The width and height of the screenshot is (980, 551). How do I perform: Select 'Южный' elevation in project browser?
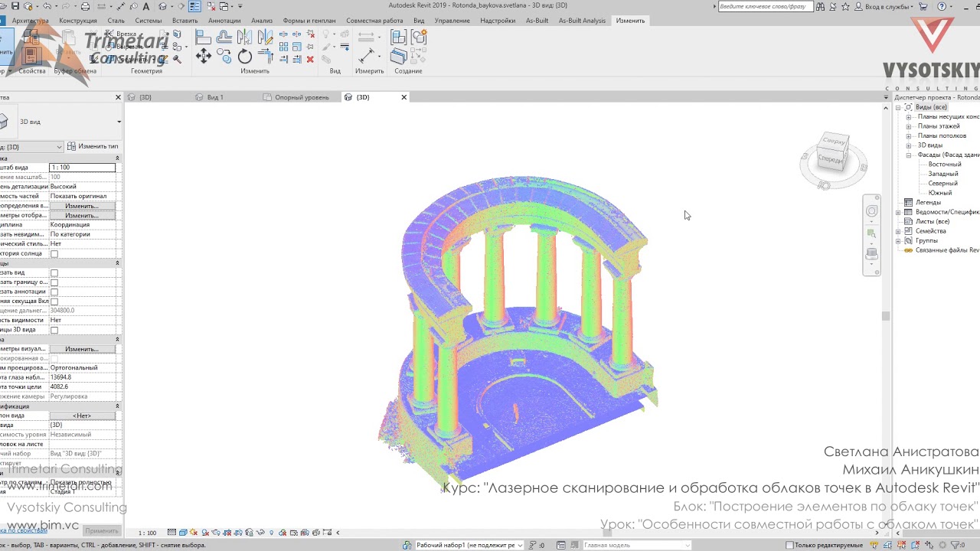[939, 193]
